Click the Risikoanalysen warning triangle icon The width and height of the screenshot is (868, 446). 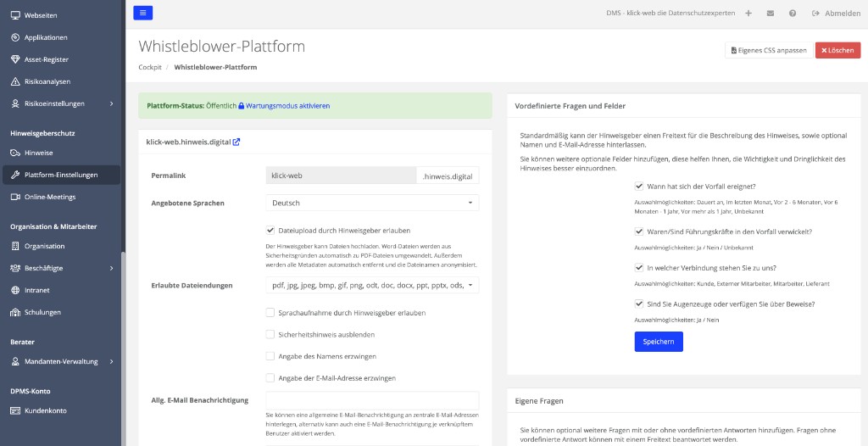pos(15,81)
